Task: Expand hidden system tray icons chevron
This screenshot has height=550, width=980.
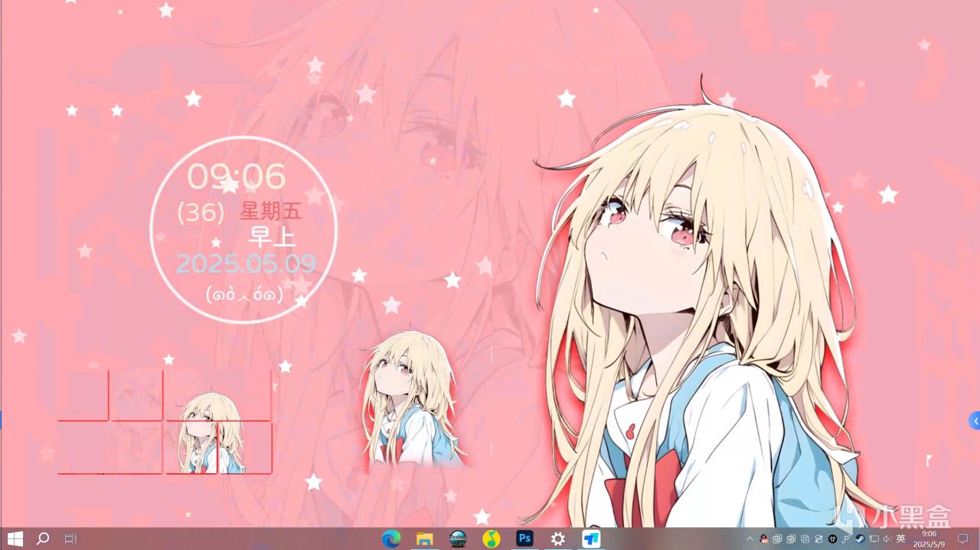Action: pyautogui.click(x=750, y=539)
